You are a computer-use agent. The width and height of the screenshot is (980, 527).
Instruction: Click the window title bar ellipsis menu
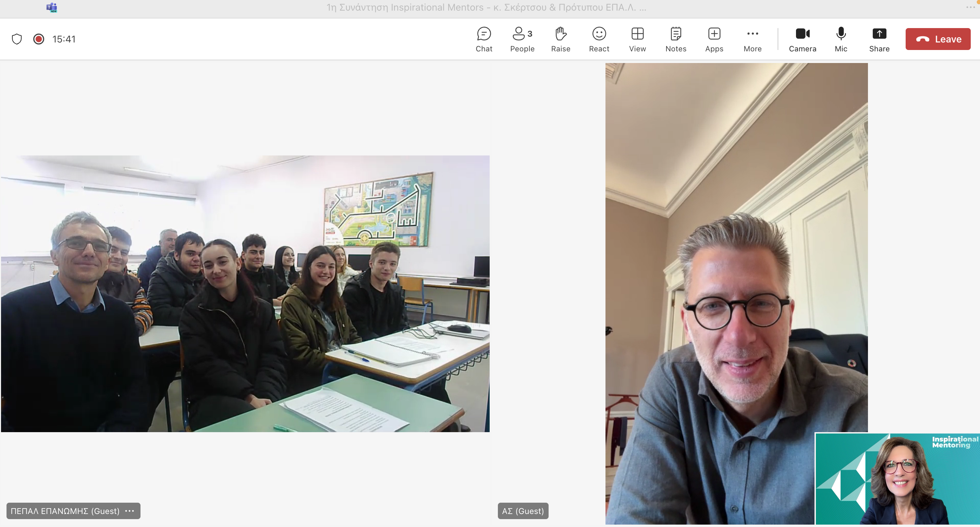(970, 7)
